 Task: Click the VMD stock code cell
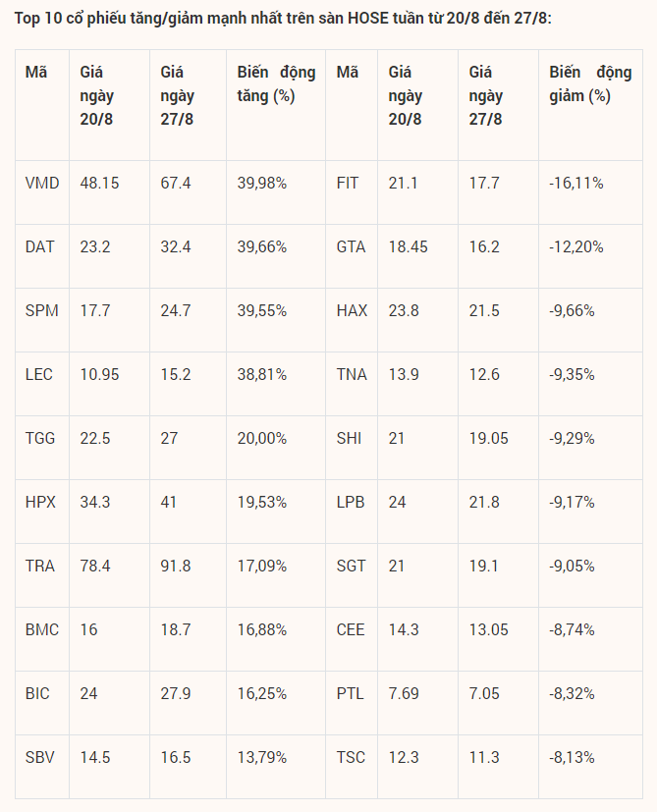click(x=42, y=184)
